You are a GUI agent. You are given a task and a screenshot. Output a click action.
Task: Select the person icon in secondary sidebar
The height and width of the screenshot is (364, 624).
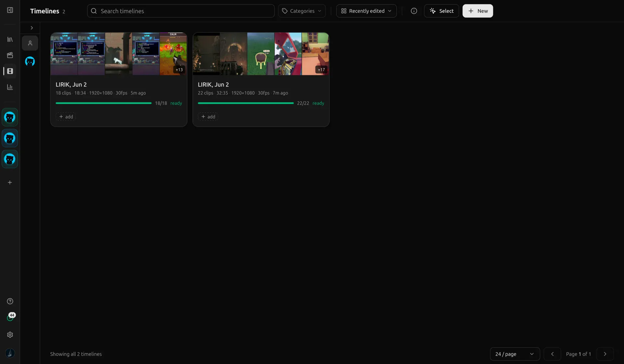click(30, 43)
